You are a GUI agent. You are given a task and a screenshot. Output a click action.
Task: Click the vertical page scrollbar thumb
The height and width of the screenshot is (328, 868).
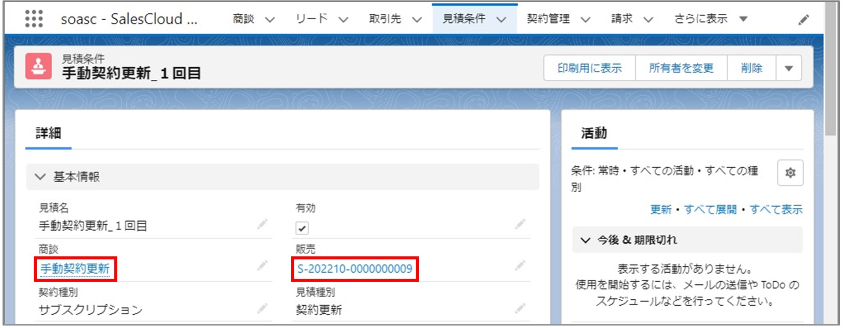coord(831,69)
